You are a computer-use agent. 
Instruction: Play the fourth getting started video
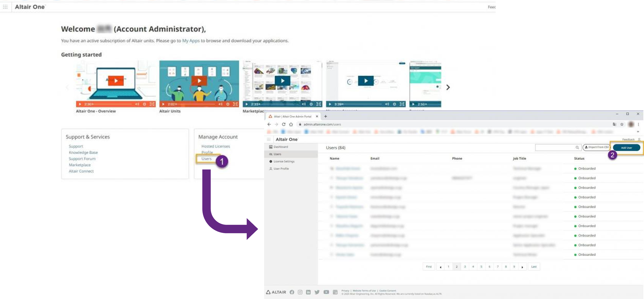pyautogui.click(x=366, y=81)
